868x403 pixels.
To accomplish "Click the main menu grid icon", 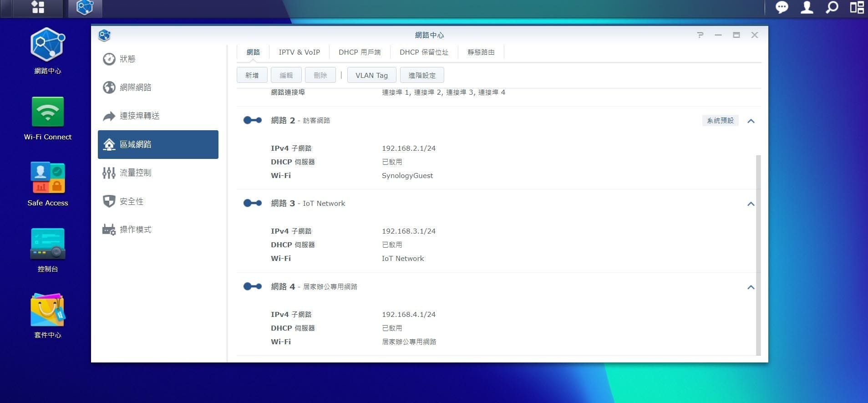I will [x=38, y=7].
